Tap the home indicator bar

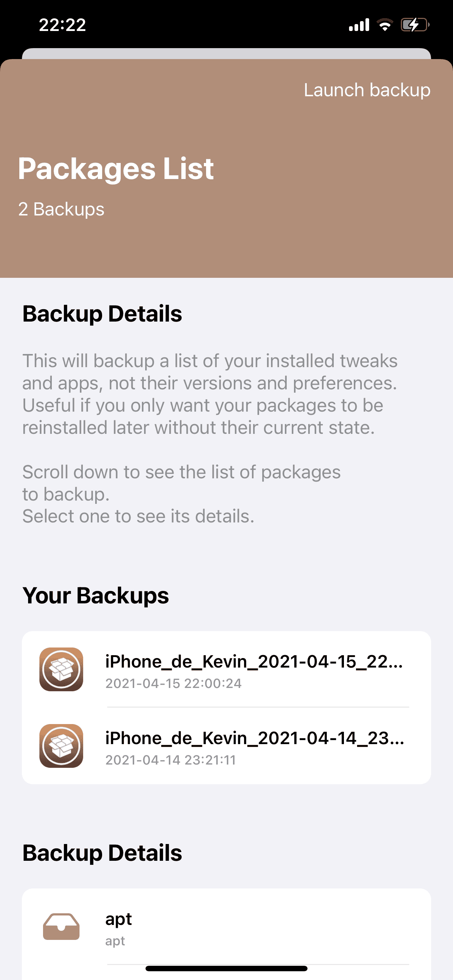[226, 968]
